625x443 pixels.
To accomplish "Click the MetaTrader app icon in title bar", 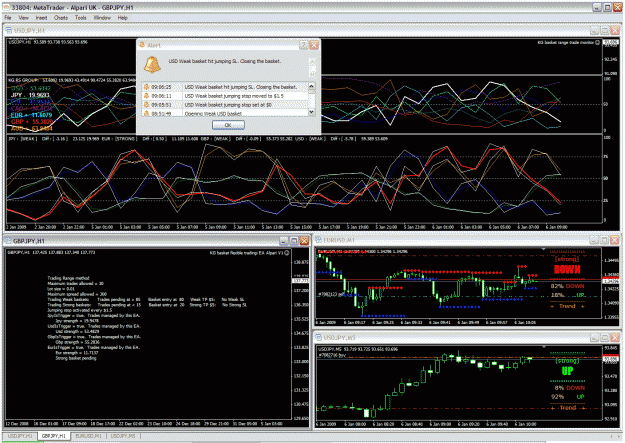I will (6, 8).
